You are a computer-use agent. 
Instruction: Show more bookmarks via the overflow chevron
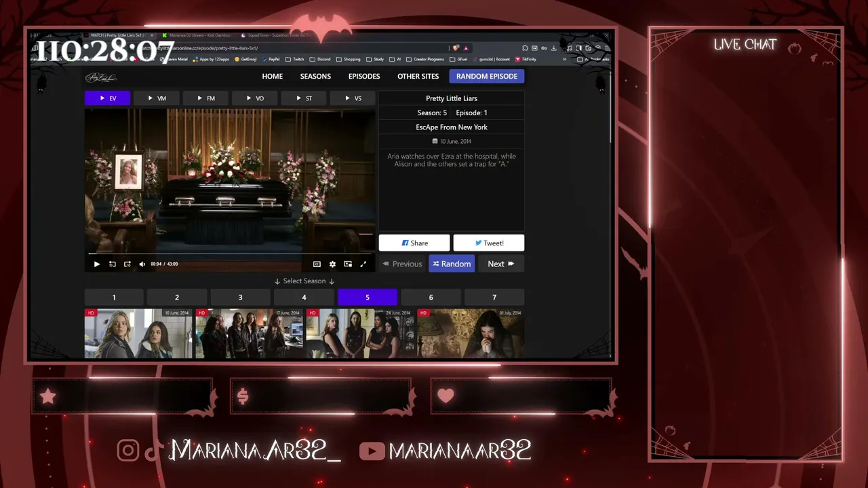(x=565, y=60)
